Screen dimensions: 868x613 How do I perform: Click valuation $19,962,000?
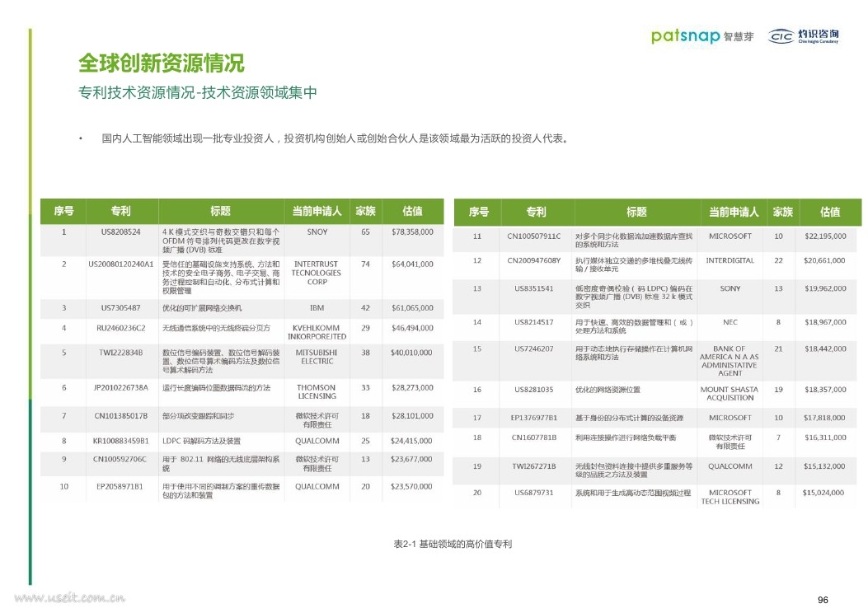[825, 288]
